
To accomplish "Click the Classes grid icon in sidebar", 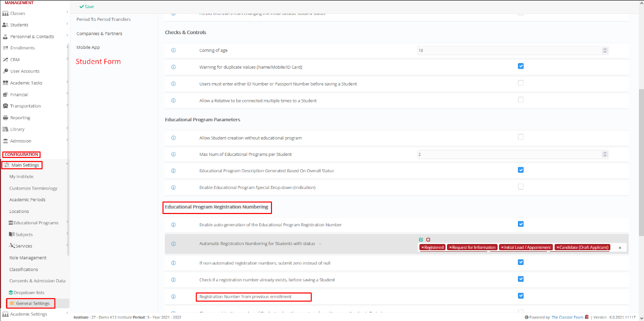I will (6, 13).
